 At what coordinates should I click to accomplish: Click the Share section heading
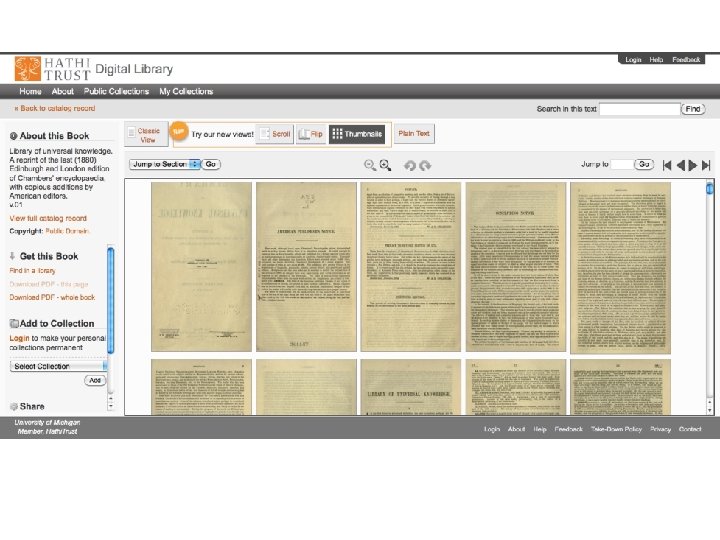(x=32, y=406)
